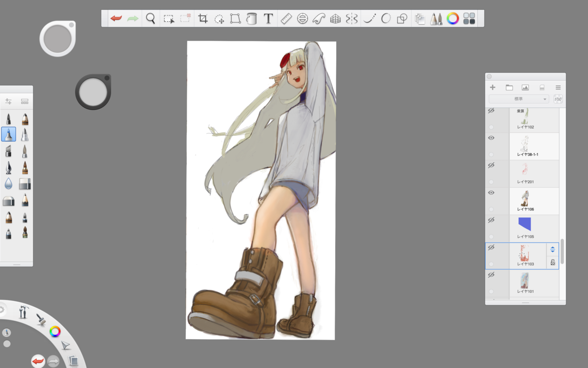Show layer レイヤ105

[x=491, y=220]
